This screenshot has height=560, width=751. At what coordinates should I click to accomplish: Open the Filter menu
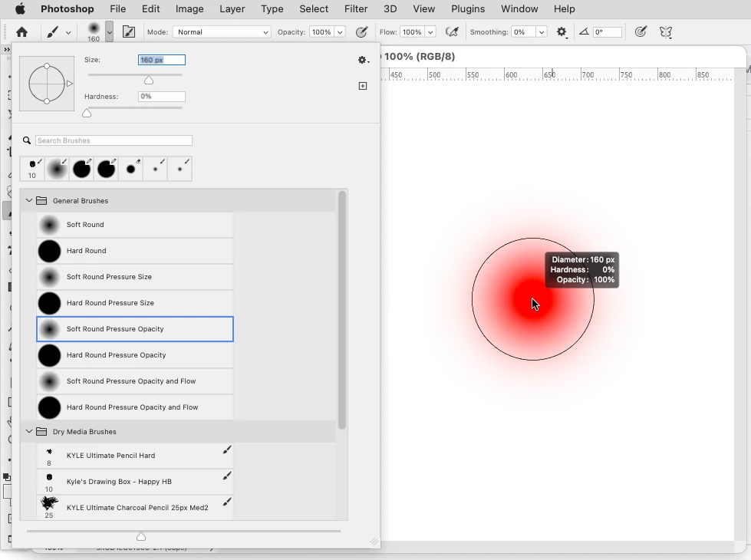pos(356,8)
